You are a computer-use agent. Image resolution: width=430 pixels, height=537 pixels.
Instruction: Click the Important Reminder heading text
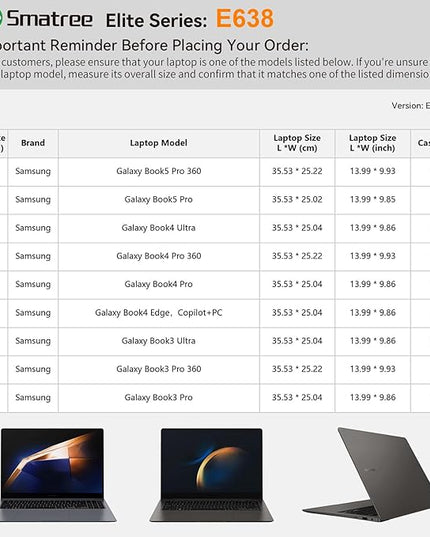[154, 45]
